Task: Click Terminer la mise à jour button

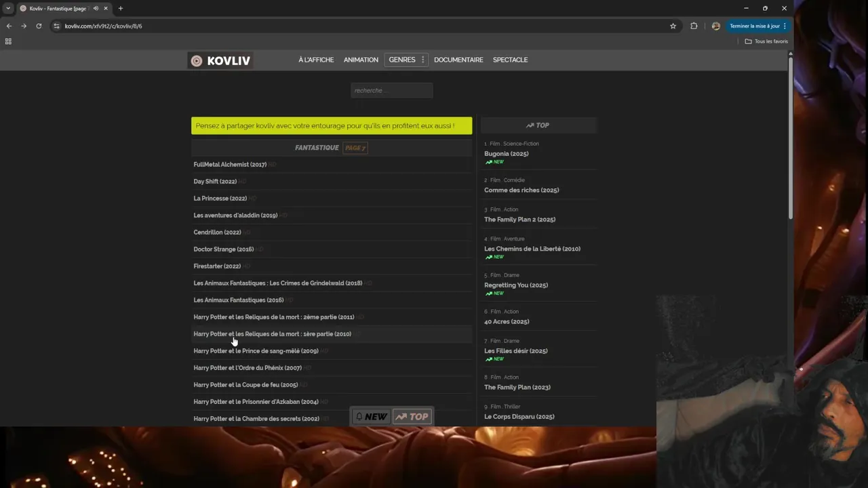Action: [758, 26]
